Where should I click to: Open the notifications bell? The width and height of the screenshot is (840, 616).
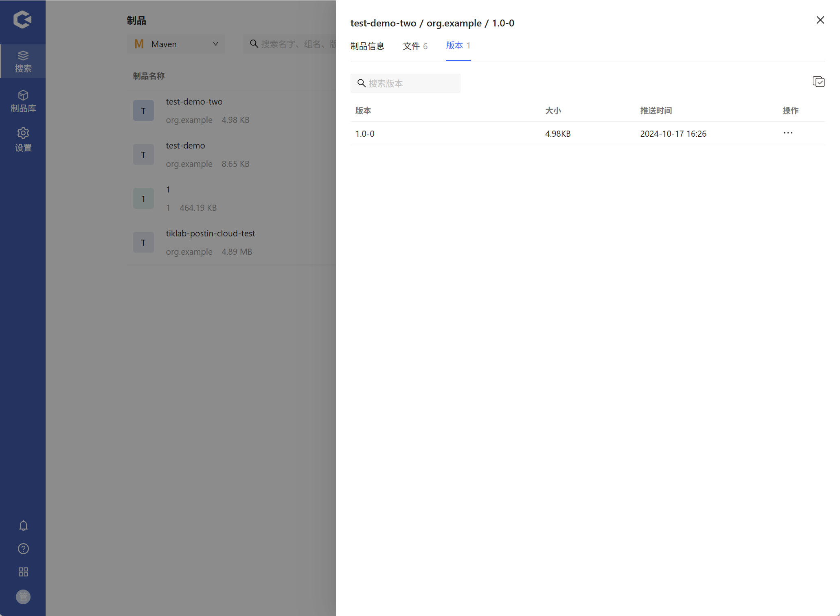coord(23,526)
